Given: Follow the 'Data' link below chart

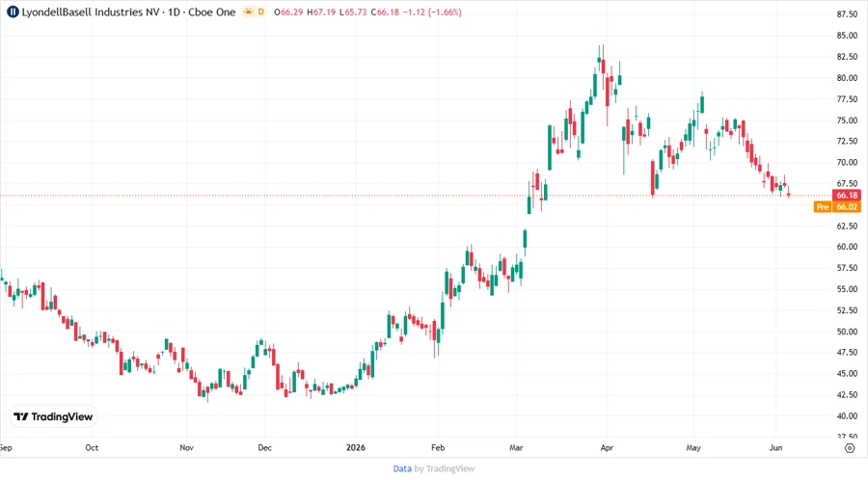Looking at the screenshot, I should (402, 469).
